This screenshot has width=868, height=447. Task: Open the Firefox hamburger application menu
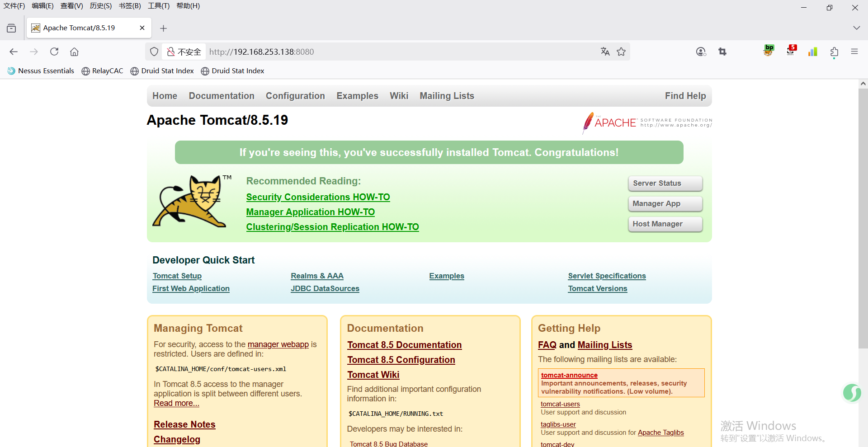[x=854, y=52]
